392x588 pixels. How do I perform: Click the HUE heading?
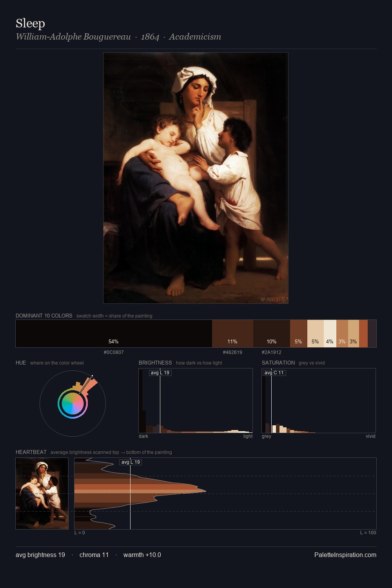click(x=21, y=363)
